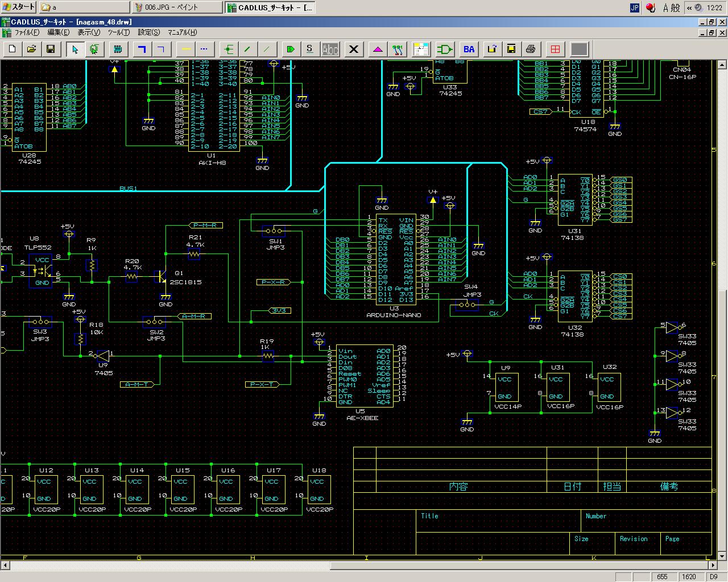Toggle the component select tool with green chip
Image resolution: width=728 pixels, height=582 pixels.
tap(94, 49)
